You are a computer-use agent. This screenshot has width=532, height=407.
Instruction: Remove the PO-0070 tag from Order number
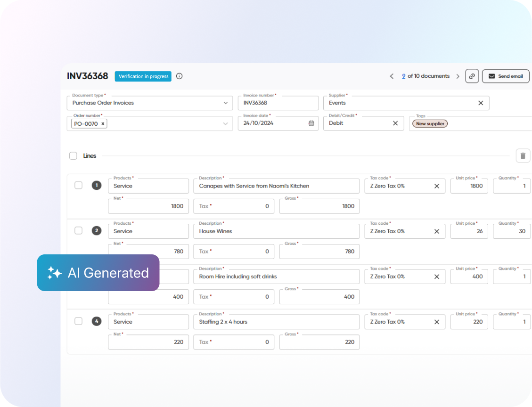tap(103, 123)
